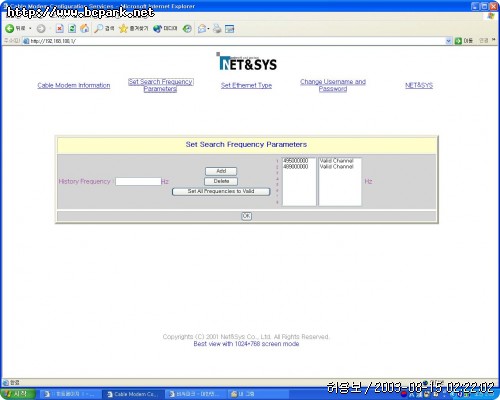Click the Add button
Screen dimensions: 500x400
pos(221,171)
